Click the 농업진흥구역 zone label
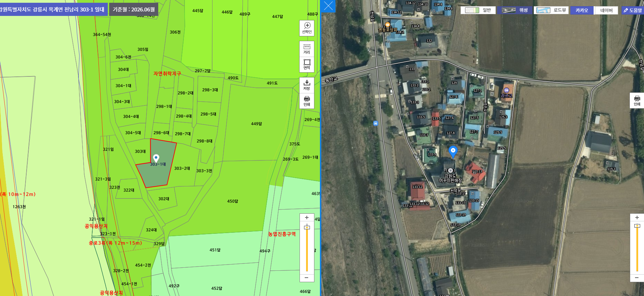Screen dimensions: 644x296 pyautogui.click(x=282, y=234)
